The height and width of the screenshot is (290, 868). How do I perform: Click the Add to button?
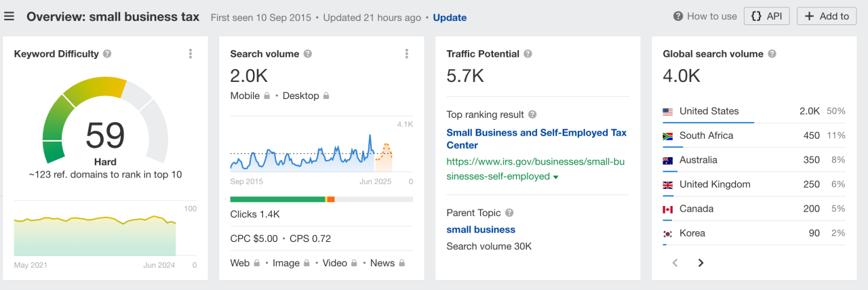(x=826, y=16)
